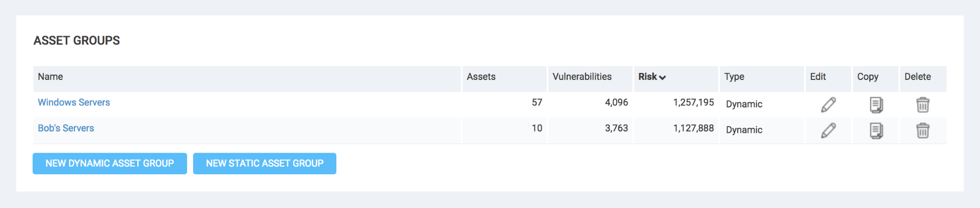This screenshot has width=980, height=208.
Task: Toggle the Risk sort direction arrow
Action: click(x=662, y=78)
